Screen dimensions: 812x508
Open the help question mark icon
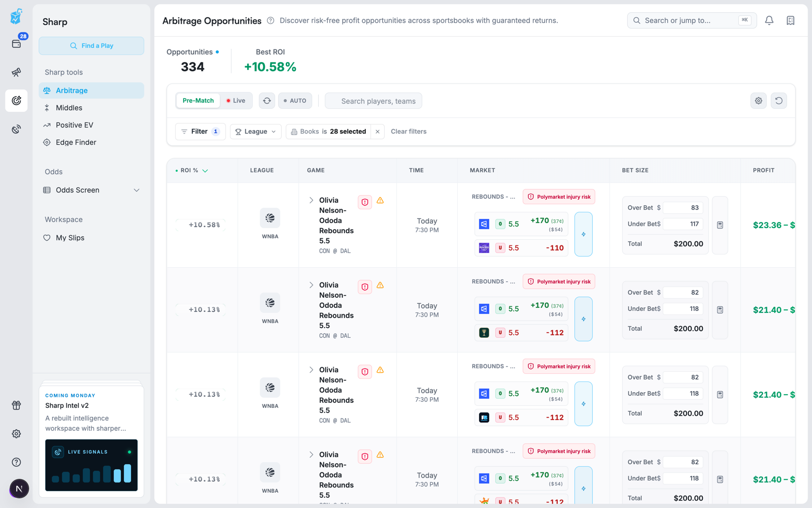click(16, 462)
